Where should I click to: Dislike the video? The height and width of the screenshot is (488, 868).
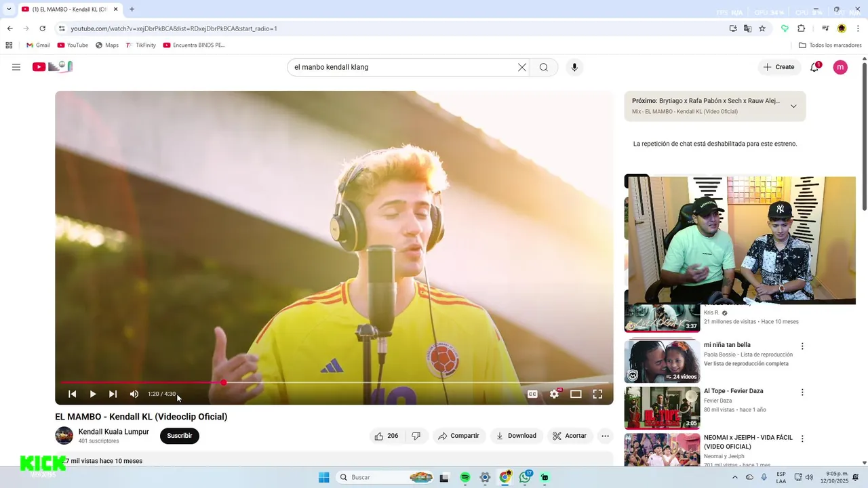coord(416,436)
